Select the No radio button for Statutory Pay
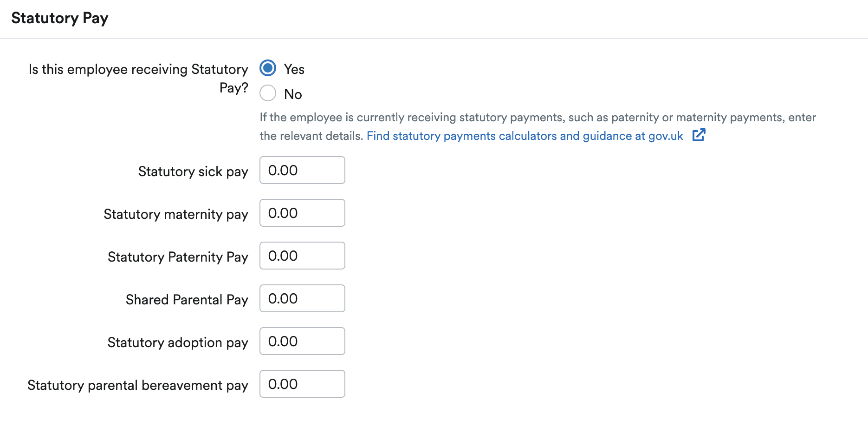 tap(268, 93)
